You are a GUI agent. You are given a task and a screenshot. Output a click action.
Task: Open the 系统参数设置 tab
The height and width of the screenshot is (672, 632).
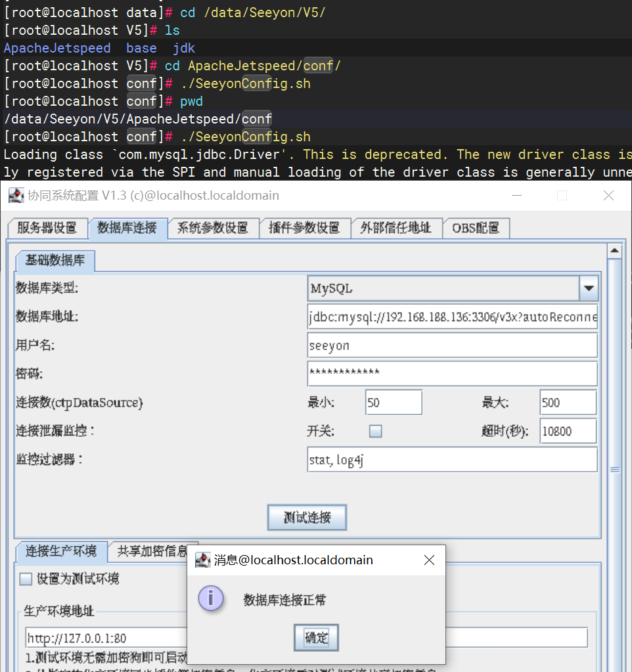click(x=213, y=227)
